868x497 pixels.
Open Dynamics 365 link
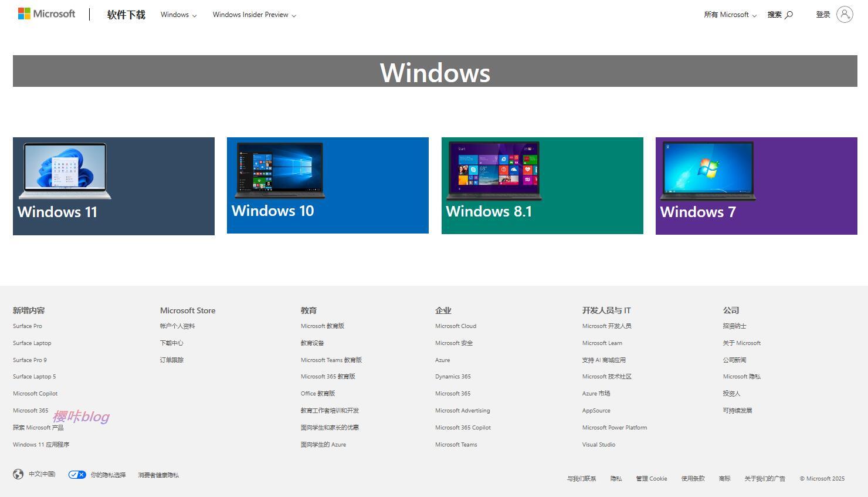453,377
